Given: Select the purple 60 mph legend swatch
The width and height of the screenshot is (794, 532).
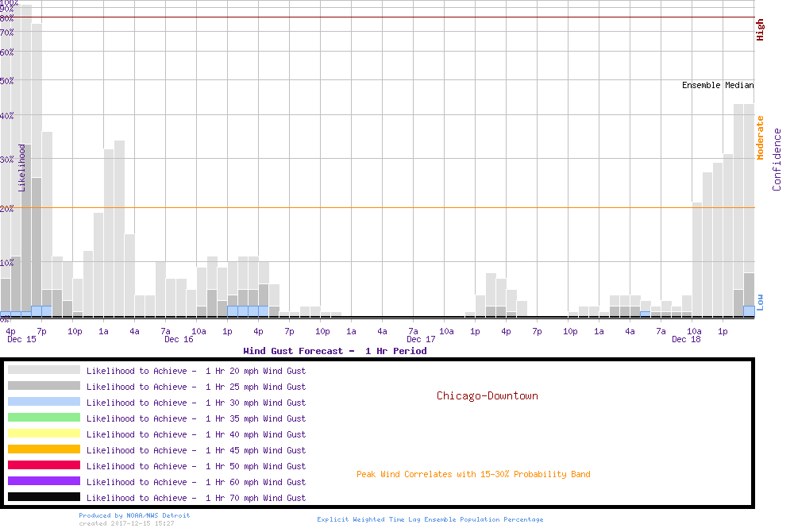Looking at the screenshot, I should click(x=44, y=481).
